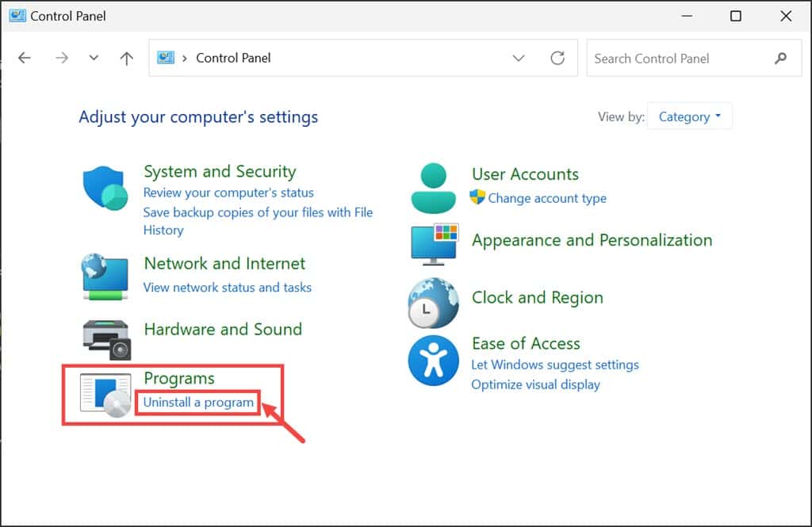Open the Ease of Access icon
This screenshot has height=527, width=812.
pos(434,361)
